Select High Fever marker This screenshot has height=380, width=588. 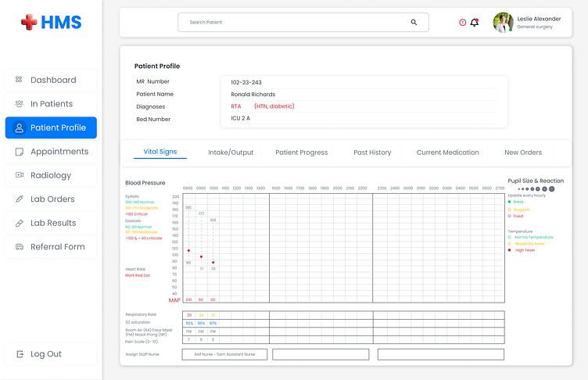coord(509,250)
